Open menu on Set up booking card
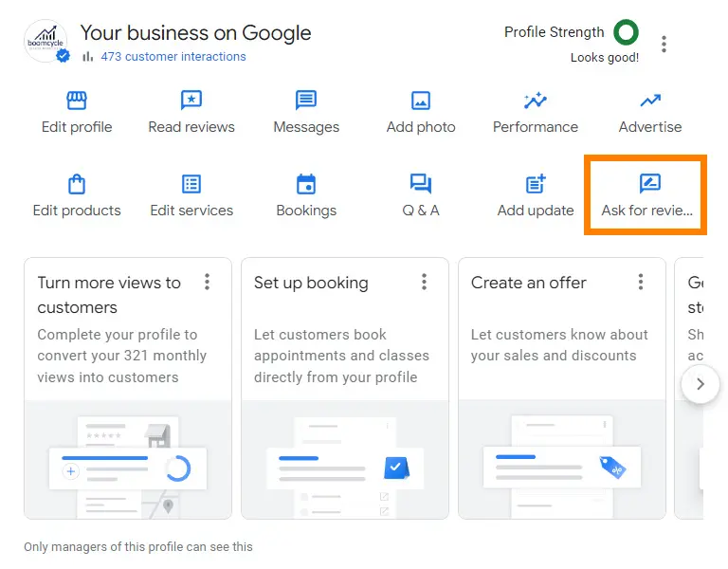 (x=424, y=282)
